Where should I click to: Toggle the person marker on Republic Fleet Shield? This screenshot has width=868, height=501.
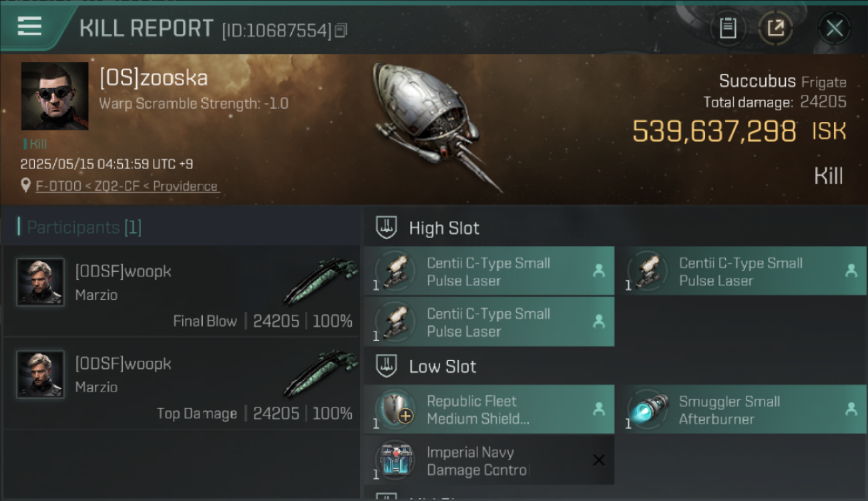pyautogui.click(x=599, y=409)
